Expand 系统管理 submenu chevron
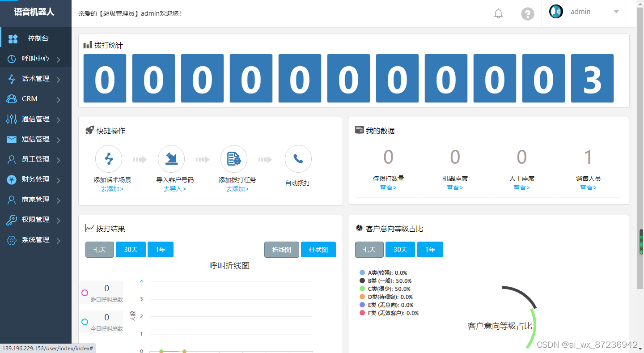Screen dimensions: 644x353 point(59,241)
